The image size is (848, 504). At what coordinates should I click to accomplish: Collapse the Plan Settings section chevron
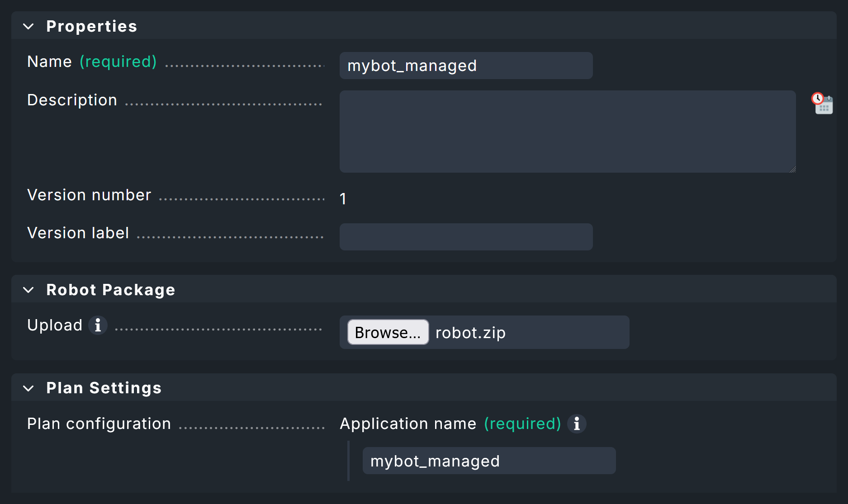pyautogui.click(x=28, y=388)
